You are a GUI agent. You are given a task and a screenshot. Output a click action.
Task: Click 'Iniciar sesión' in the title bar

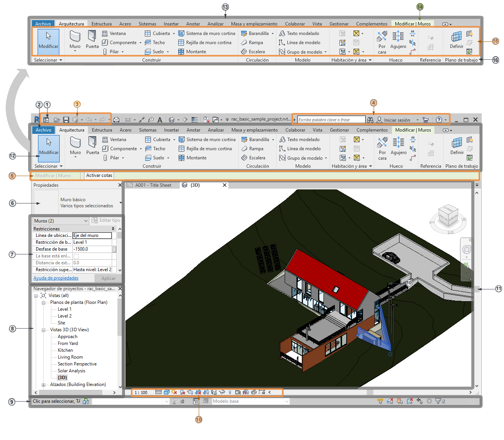click(x=397, y=120)
